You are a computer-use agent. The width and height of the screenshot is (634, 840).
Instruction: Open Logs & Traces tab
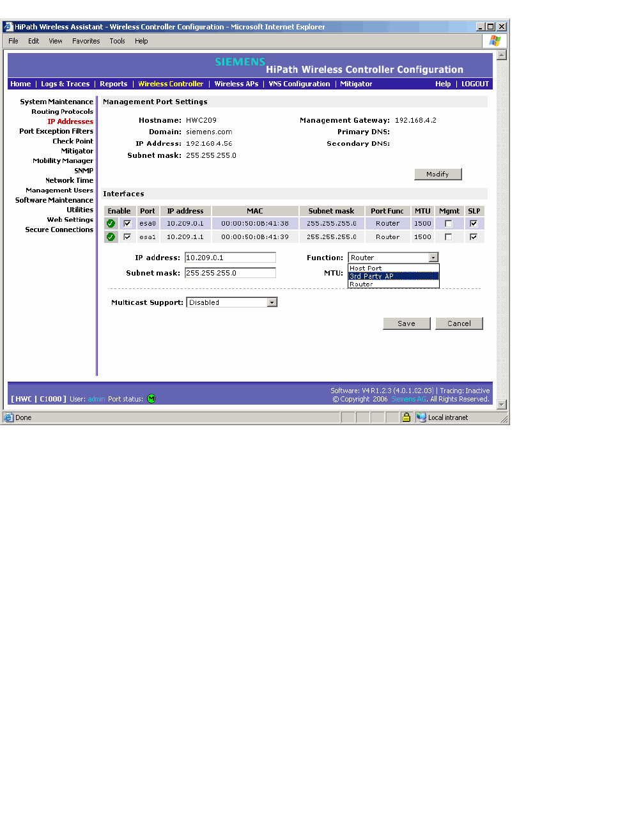(65, 84)
